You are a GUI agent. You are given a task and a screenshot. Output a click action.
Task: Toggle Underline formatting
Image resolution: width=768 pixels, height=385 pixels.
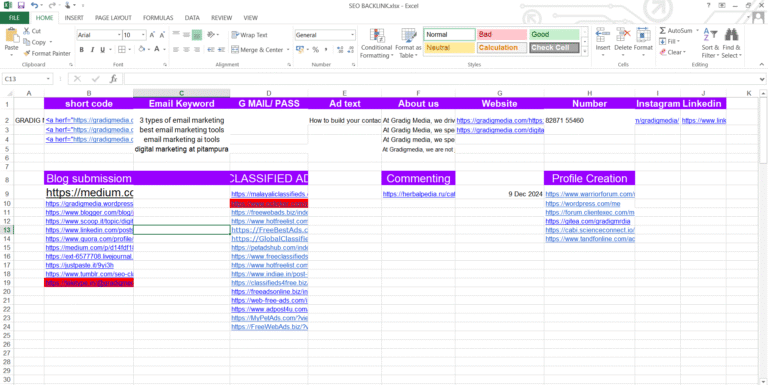102,49
